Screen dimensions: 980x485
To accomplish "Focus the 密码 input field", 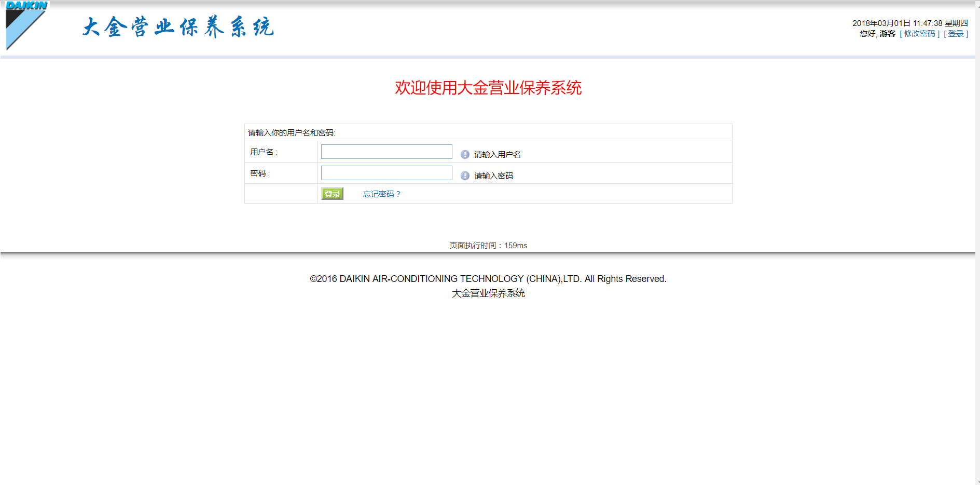I will 387,173.
